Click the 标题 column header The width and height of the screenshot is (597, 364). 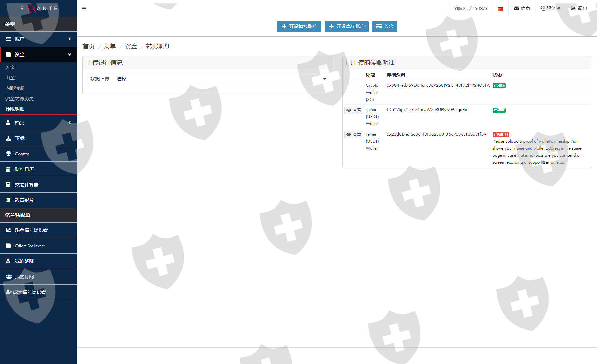pyautogui.click(x=370, y=75)
